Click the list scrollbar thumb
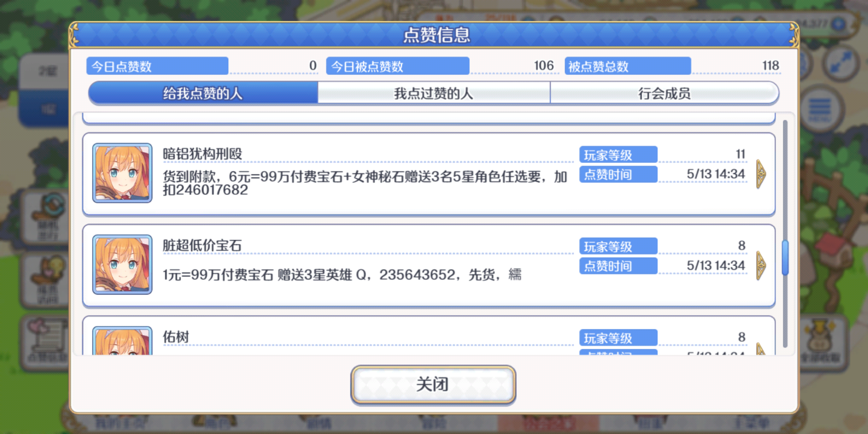 pyautogui.click(x=785, y=258)
